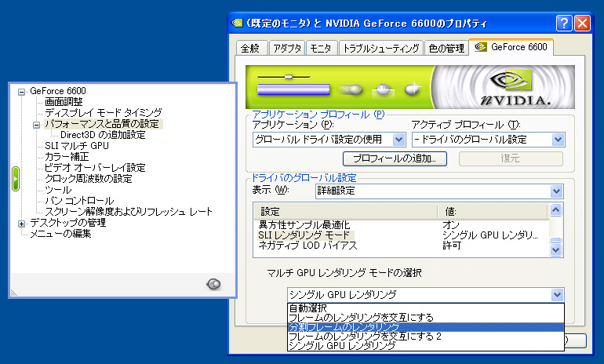Click the settings list scroll down arrow
The image size is (604, 364).
[555, 249]
